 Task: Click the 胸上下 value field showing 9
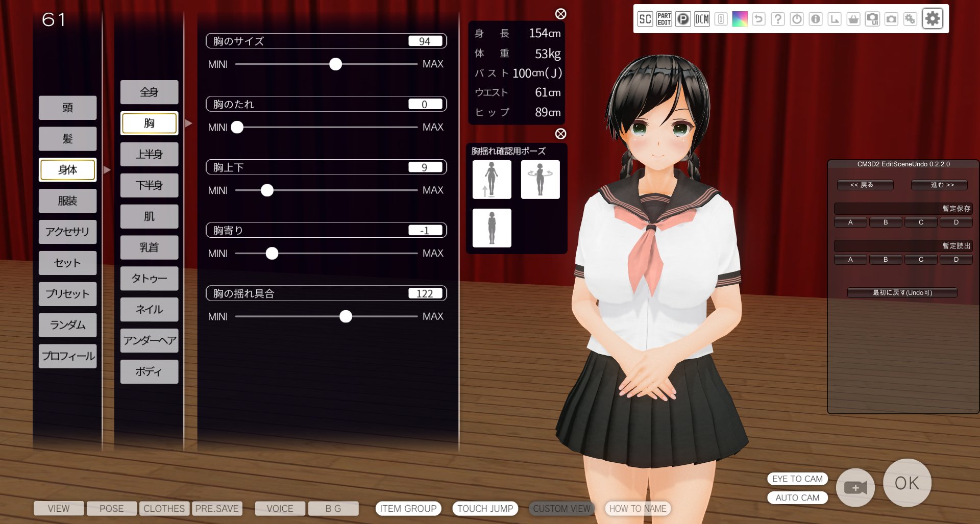pos(425,167)
